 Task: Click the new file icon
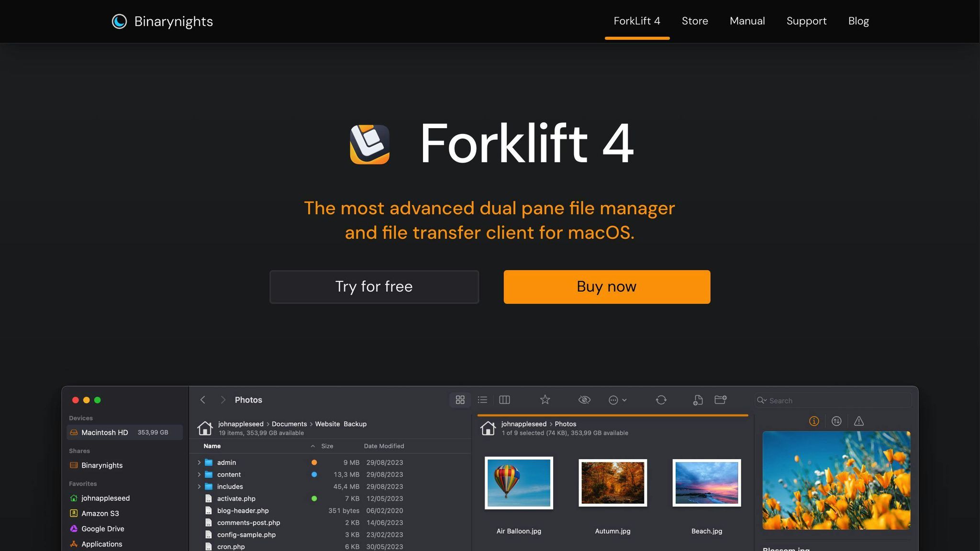[698, 400]
